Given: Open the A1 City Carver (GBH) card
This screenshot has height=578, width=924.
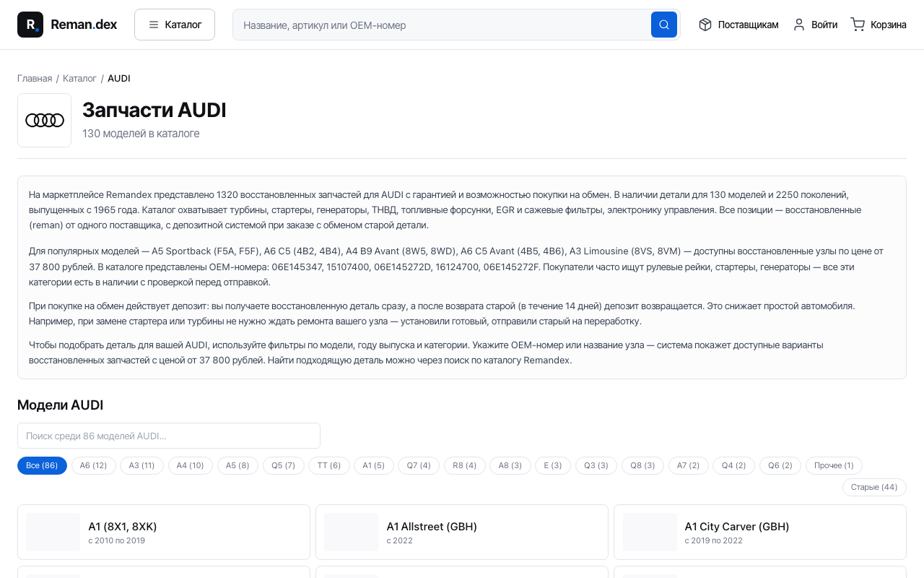Looking at the screenshot, I should pyautogui.click(x=760, y=532).
